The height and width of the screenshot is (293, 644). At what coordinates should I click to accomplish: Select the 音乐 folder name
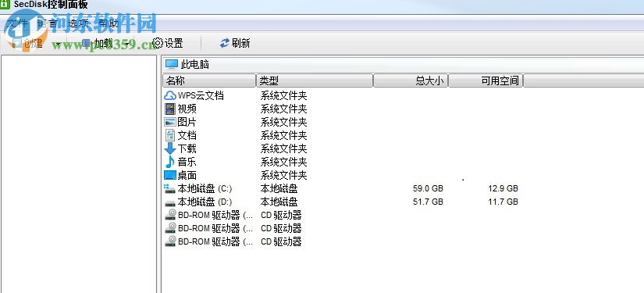tap(187, 162)
